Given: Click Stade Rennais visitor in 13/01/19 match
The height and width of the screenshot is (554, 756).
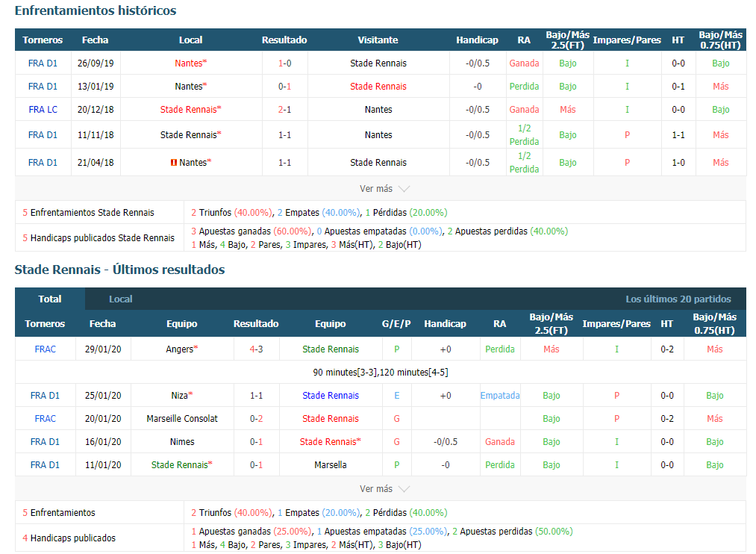Looking at the screenshot, I should tap(378, 87).
